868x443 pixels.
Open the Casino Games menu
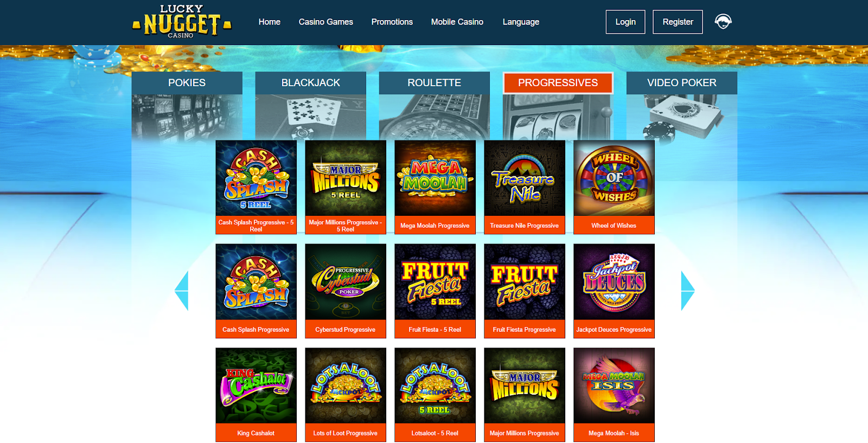325,22
